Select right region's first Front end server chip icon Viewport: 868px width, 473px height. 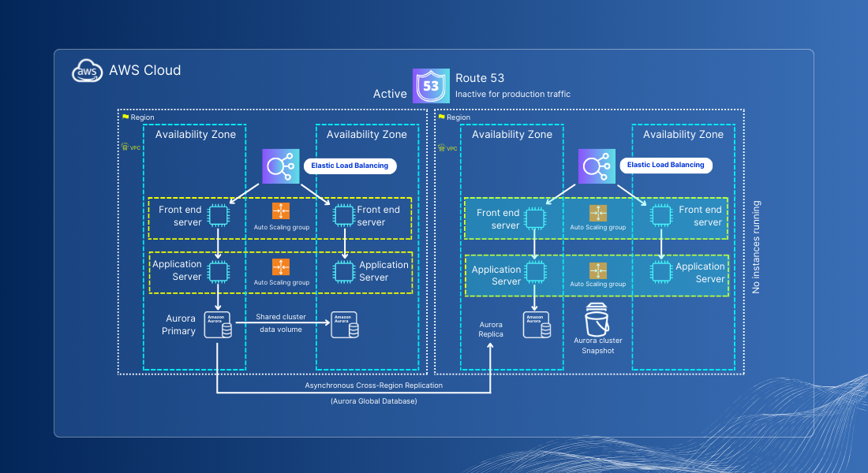(x=535, y=218)
